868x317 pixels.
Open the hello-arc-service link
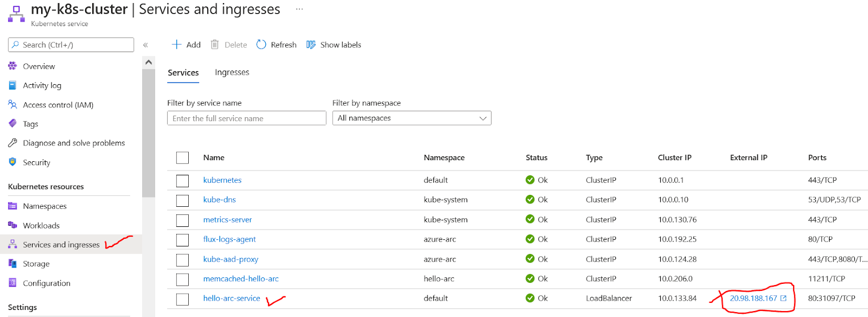(x=232, y=298)
